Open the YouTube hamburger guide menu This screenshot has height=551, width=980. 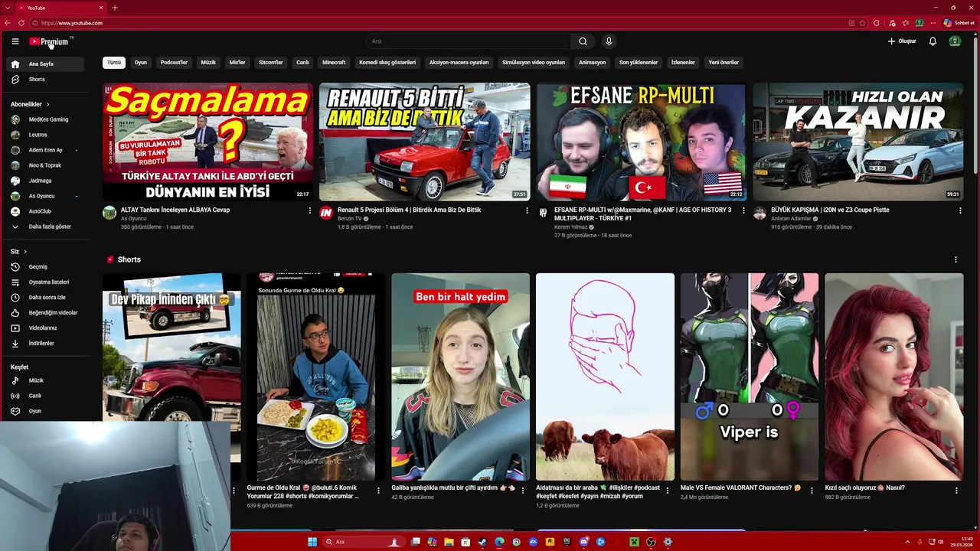(15, 41)
